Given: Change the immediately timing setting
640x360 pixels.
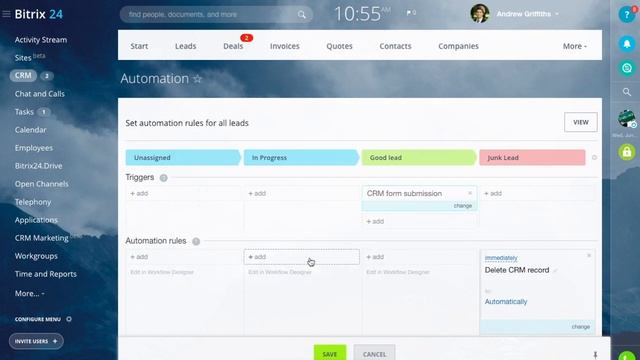Looking at the screenshot, I should (501, 258).
